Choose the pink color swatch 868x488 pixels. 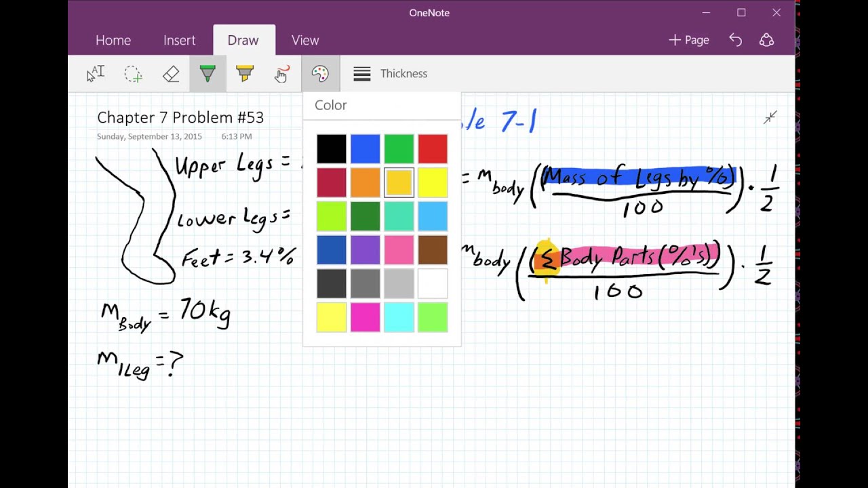(399, 250)
